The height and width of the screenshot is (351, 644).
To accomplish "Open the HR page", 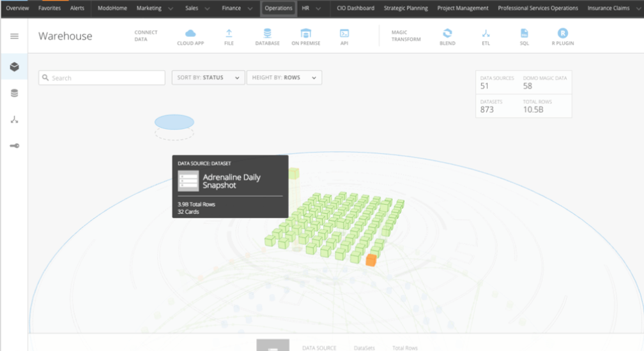I will pos(305,8).
